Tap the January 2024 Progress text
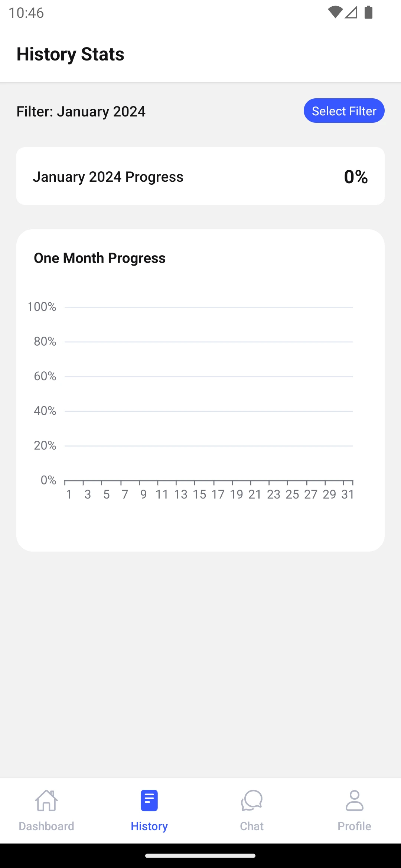Viewport: 401px width, 868px height. tap(108, 177)
